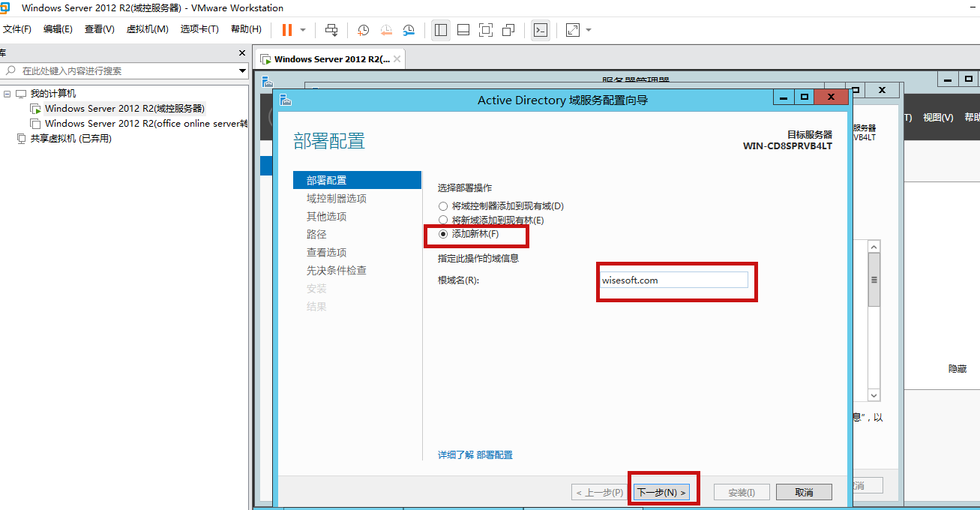
Task: Send Ctrl+Alt+Del to the VM
Action: [331, 30]
